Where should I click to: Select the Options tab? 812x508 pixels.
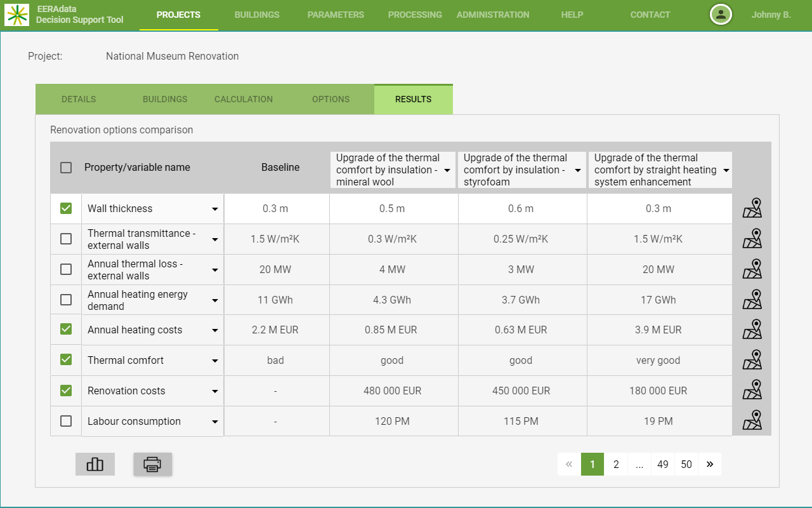click(331, 99)
